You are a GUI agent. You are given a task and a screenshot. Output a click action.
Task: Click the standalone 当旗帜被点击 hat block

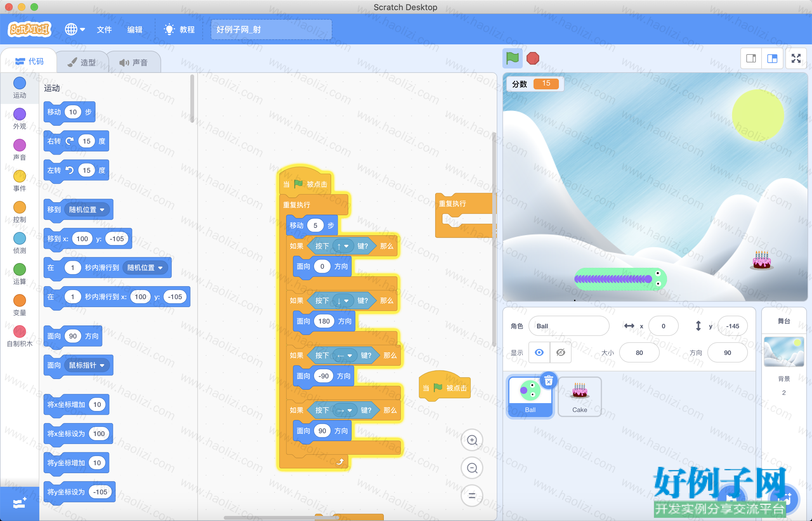(445, 386)
